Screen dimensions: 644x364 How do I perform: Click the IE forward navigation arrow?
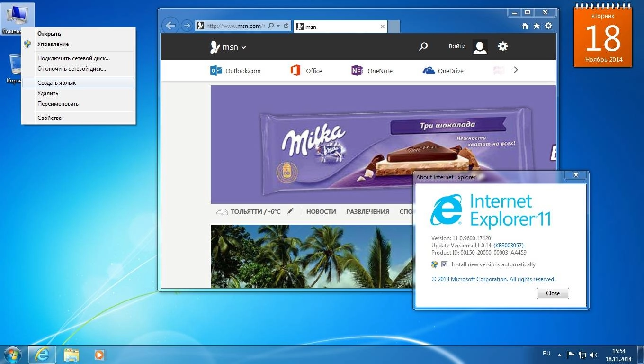(x=187, y=26)
